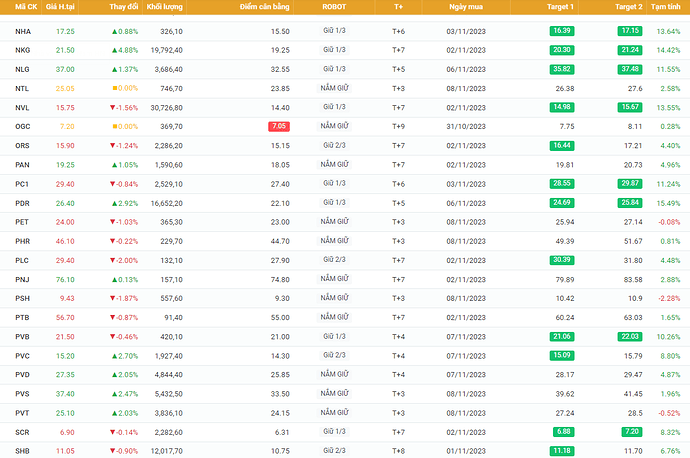Select stock code PVB

[x=22, y=337]
